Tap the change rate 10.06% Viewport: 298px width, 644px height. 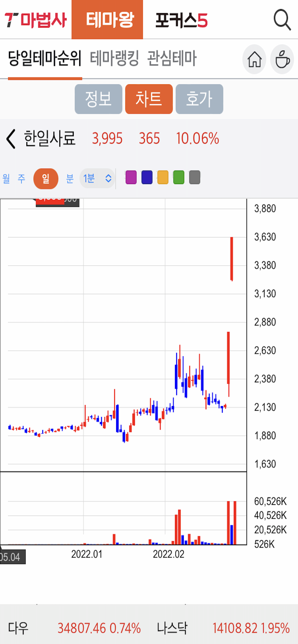click(197, 138)
